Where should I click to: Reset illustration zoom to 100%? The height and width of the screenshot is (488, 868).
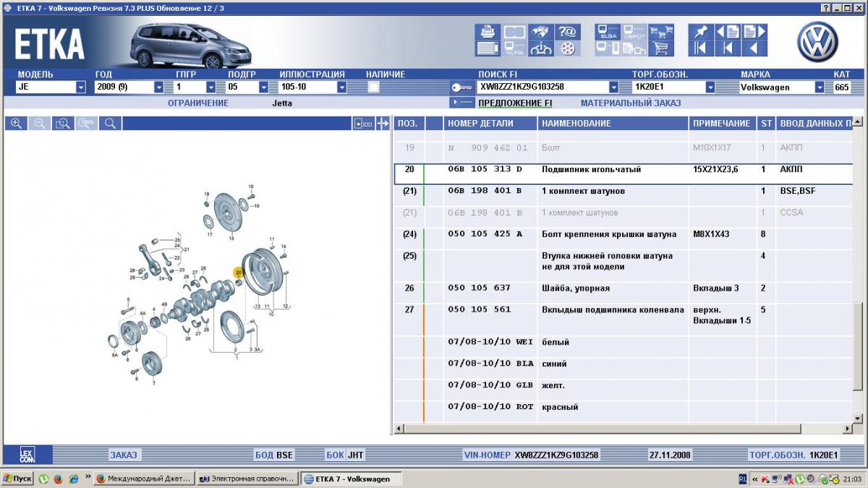pos(87,124)
